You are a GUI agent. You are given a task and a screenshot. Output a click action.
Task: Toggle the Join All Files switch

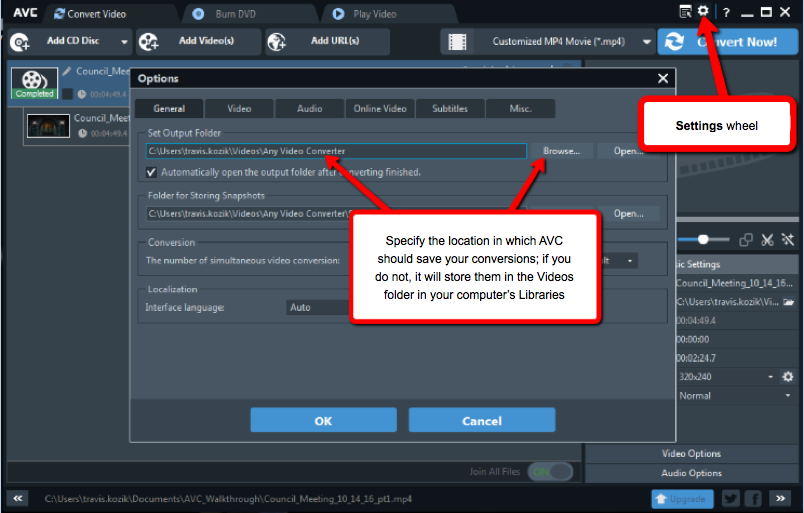550,471
